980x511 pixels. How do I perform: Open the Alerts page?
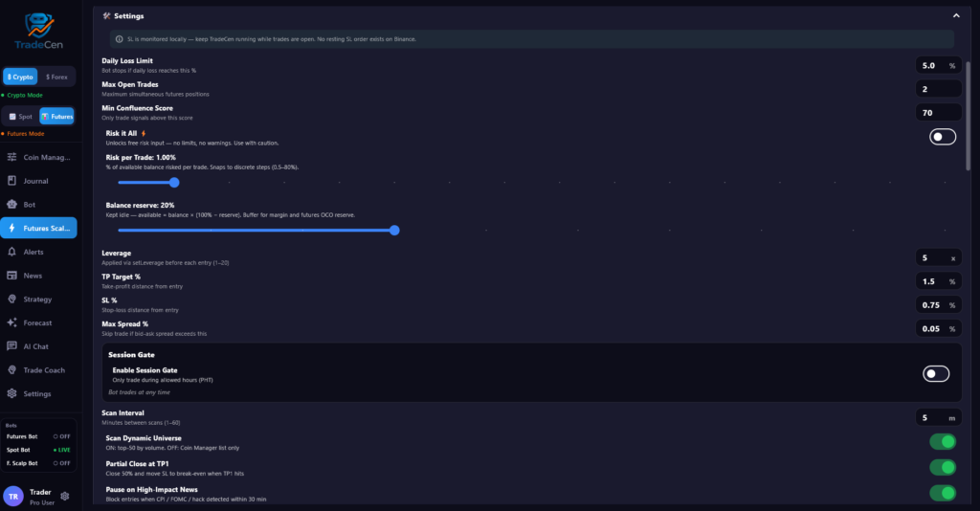coord(38,252)
